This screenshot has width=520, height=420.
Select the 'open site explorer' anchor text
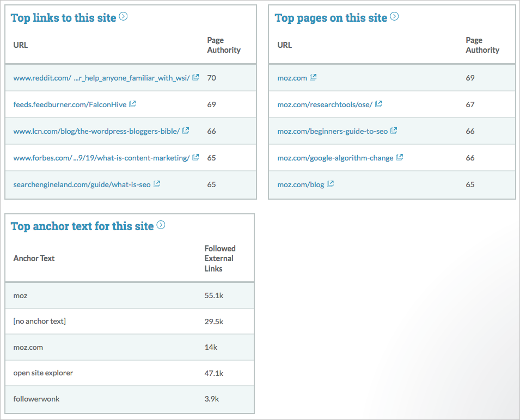point(43,373)
